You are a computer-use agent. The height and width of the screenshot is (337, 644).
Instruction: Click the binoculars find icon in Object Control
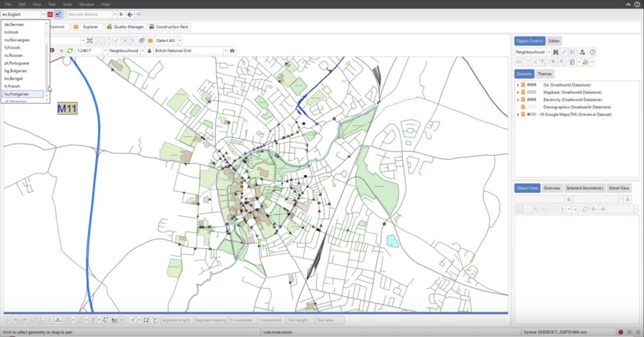[555, 52]
